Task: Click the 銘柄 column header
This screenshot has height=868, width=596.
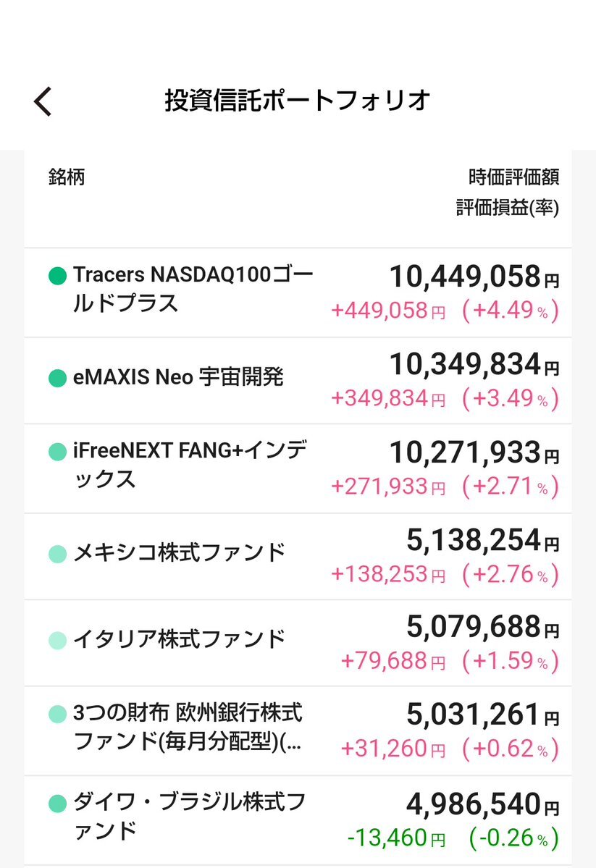Action: click(x=67, y=177)
